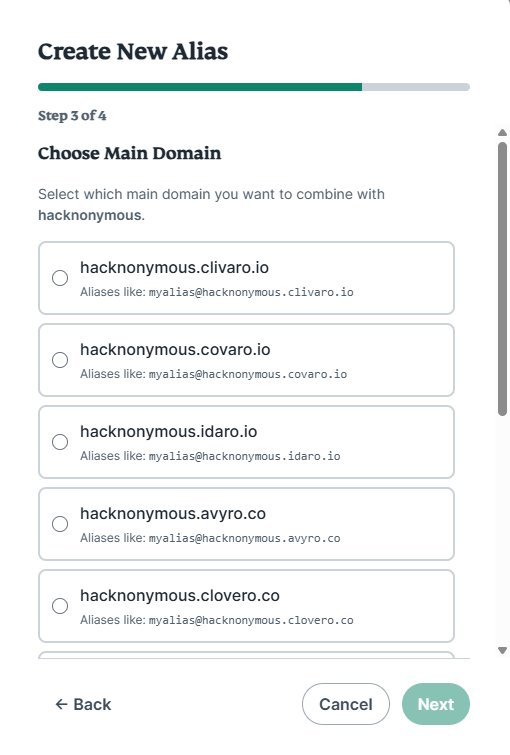Select the hacknonymous.clovero.co radio button
510x755 pixels.
point(60,605)
